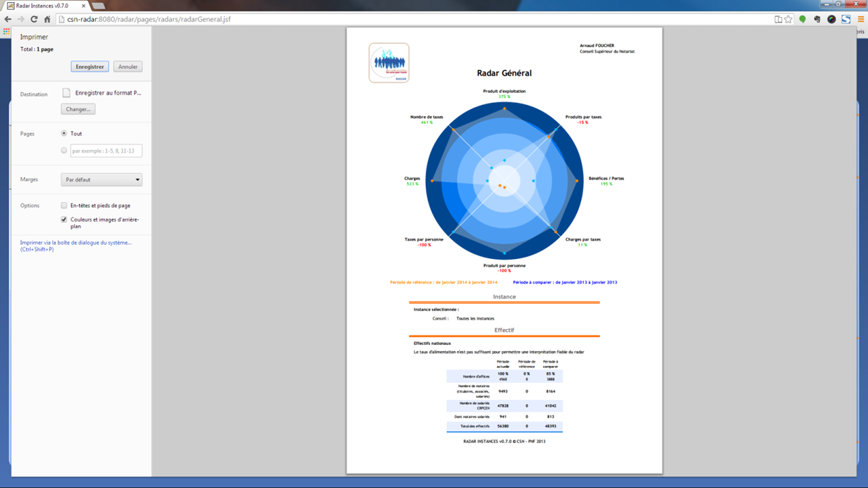This screenshot has height=488, width=868.
Task: Go to the browser home page icon
Action: (47, 20)
